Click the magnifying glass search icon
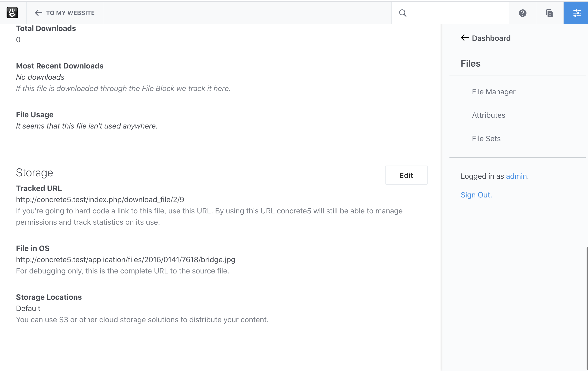 pyautogui.click(x=403, y=13)
